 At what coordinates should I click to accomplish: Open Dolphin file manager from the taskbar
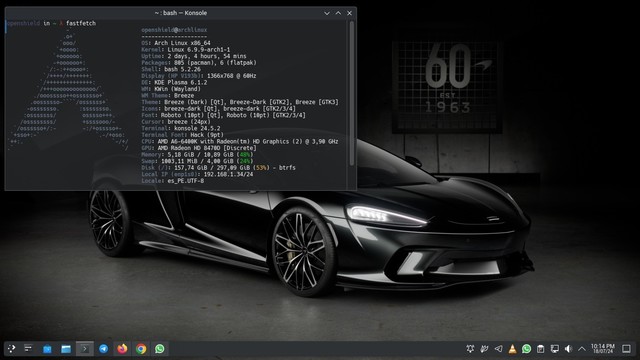(66, 349)
